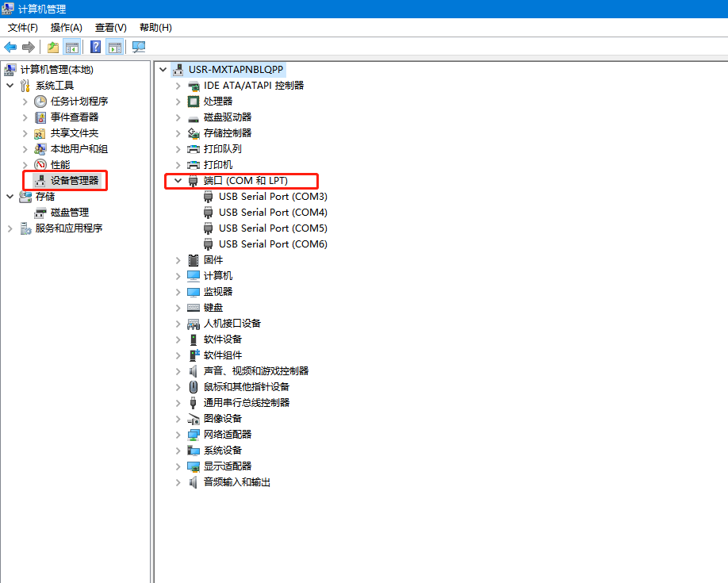Select USB Serial Port (COM3)
The height and width of the screenshot is (583, 728).
click(273, 197)
